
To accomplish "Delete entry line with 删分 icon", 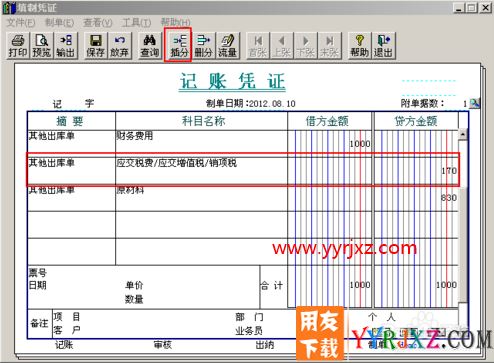I will [204, 46].
